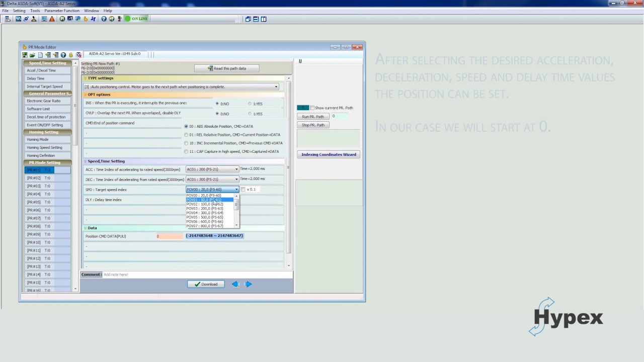644x362 pixels.
Task: Click the yellow hand PR mode icon in main toolbar
Action: click(x=86, y=19)
